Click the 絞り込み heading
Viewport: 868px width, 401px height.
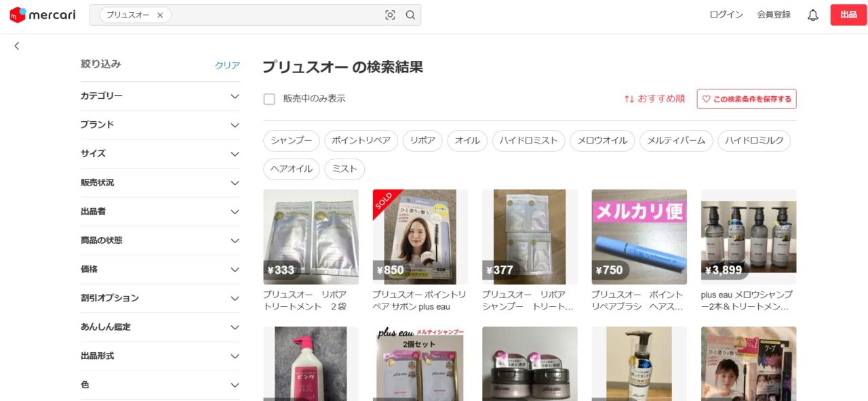click(100, 64)
